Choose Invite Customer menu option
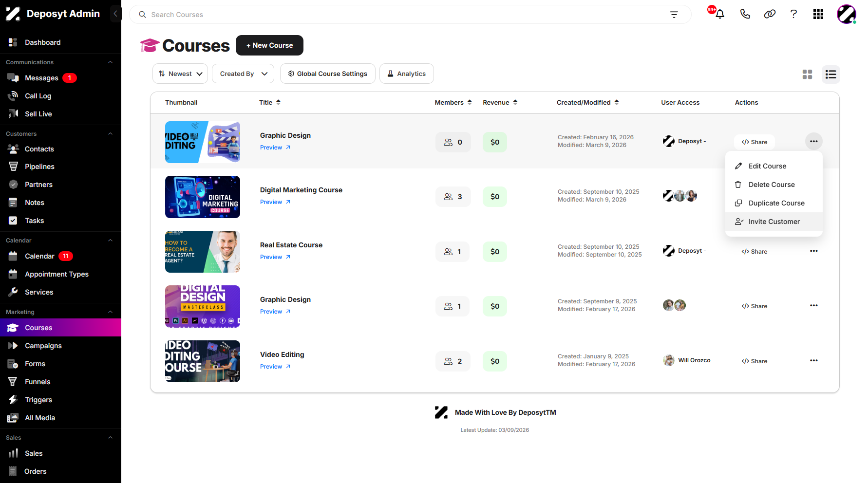 774,222
